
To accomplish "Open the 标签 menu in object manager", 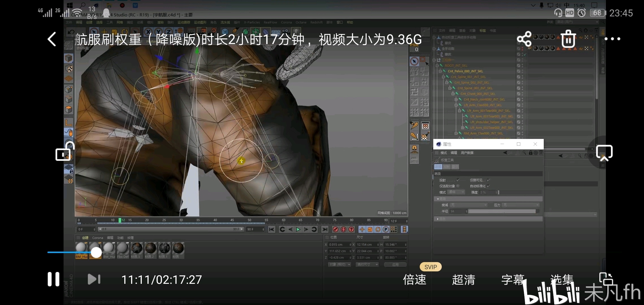I will 483,30.
